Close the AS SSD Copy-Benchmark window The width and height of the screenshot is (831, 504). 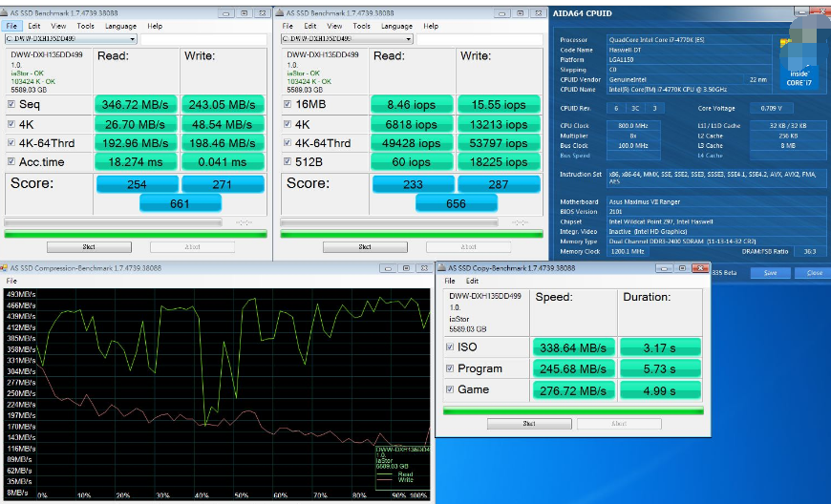point(700,268)
